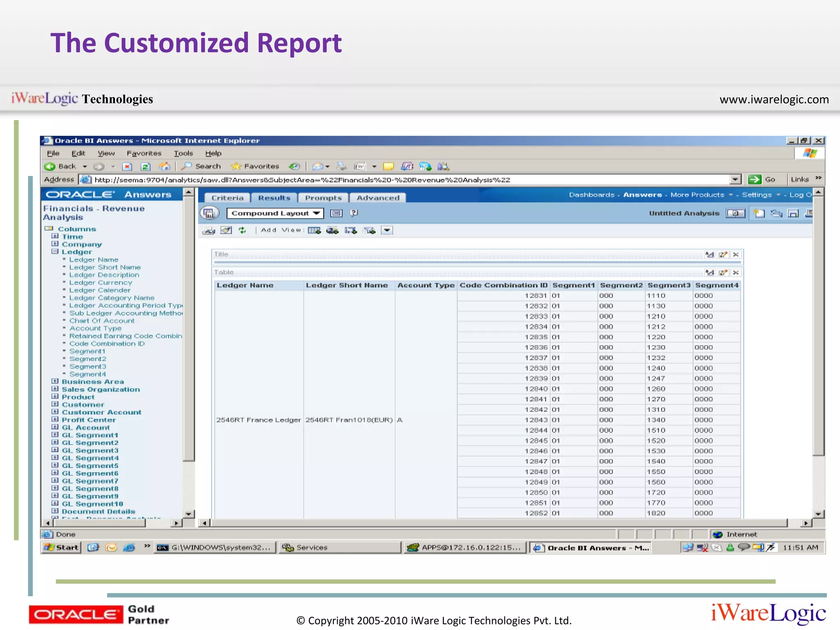Expand the Time folder in Columns
840x630 pixels.
55,237
